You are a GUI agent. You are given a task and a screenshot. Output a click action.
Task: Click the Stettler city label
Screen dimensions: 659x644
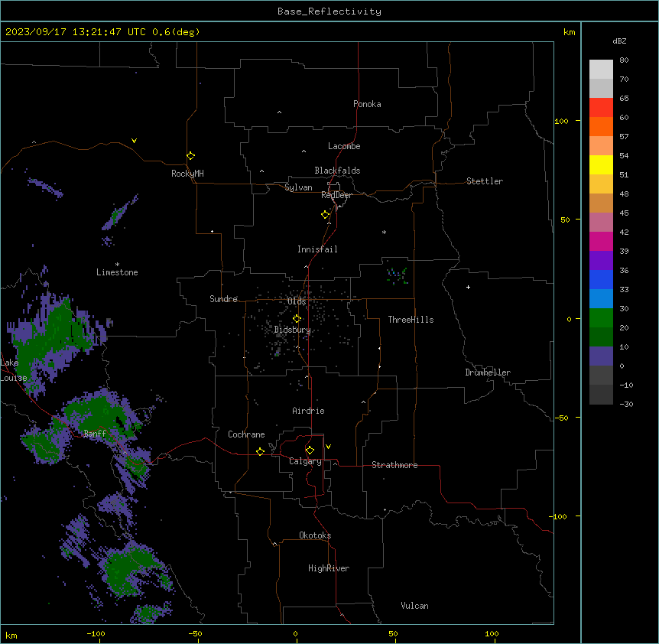pyautogui.click(x=485, y=181)
